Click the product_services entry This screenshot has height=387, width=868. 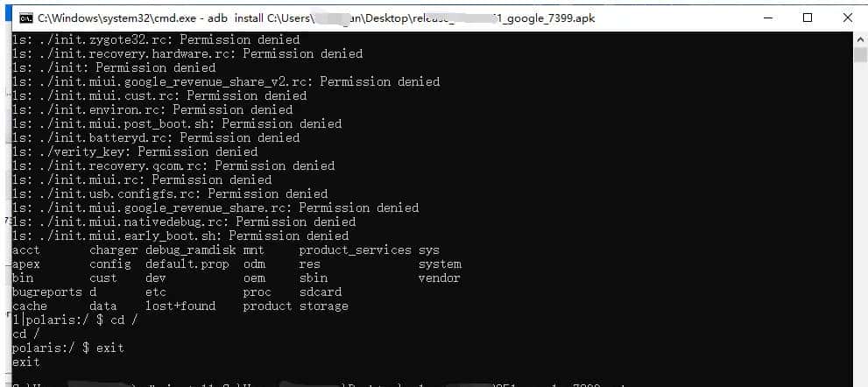point(356,250)
